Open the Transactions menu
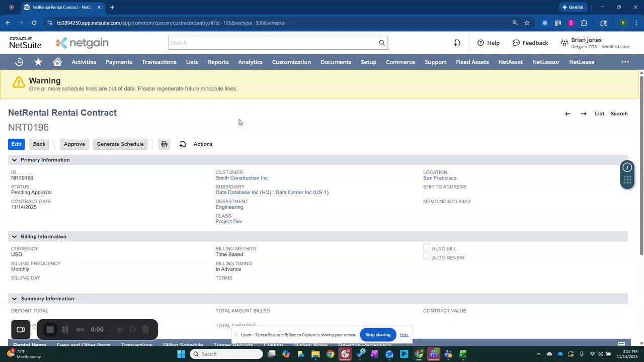This screenshot has height=362, width=644. tap(159, 62)
